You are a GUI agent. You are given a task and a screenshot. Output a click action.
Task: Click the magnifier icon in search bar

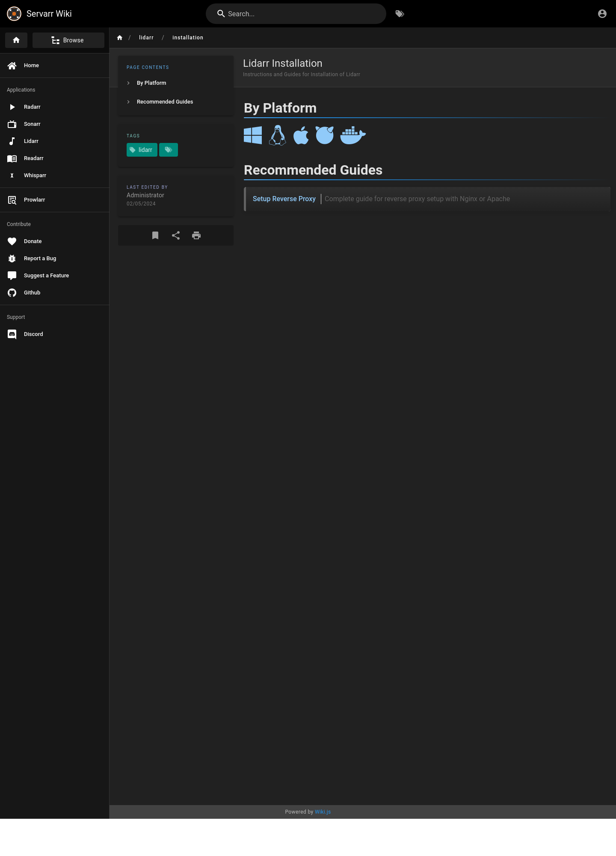pyautogui.click(x=221, y=14)
